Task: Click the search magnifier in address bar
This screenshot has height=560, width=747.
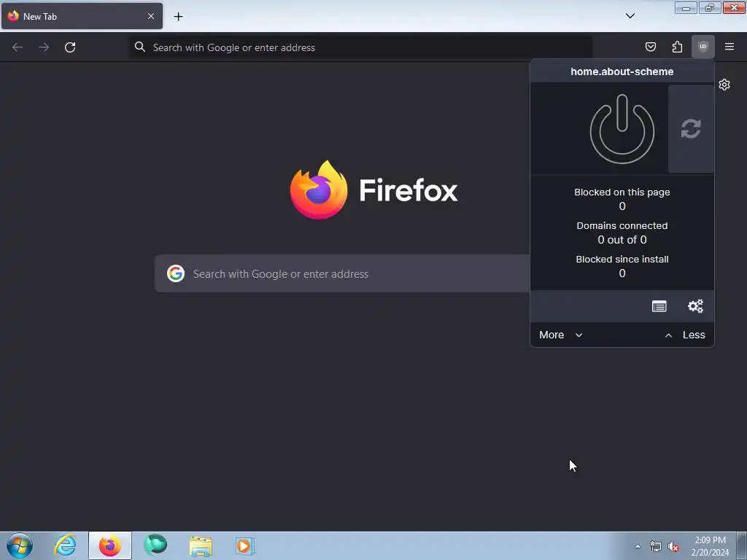Action: pos(139,47)
